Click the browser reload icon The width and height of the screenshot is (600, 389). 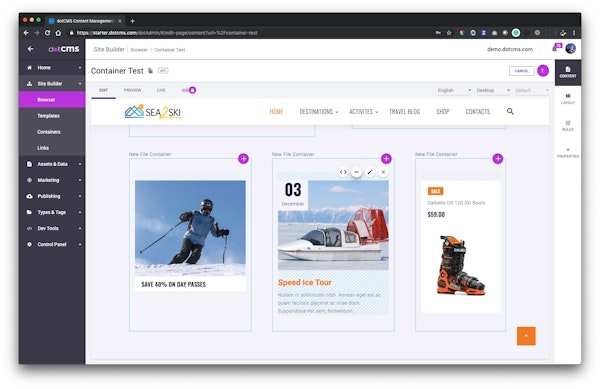[47, 33]
